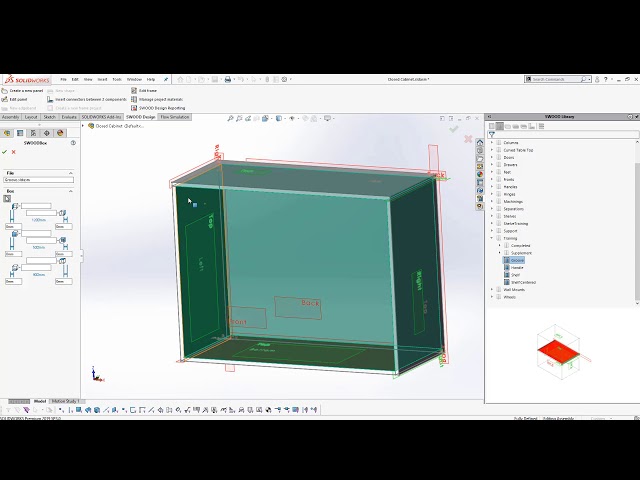
Task: Expand the Drawers library folder
Action: click(x=492, y=165)
